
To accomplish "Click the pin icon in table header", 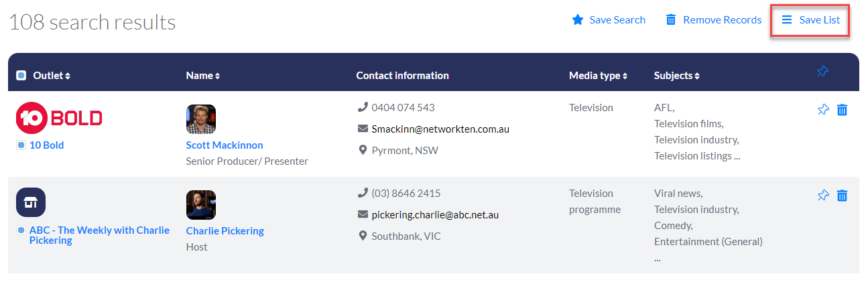I will click(823, 72).
